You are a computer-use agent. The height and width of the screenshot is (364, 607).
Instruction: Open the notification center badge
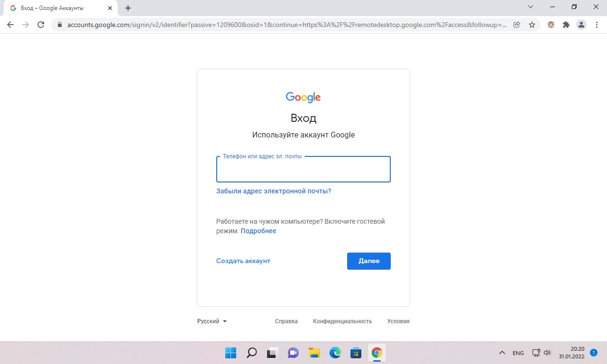tap(594, 353)
